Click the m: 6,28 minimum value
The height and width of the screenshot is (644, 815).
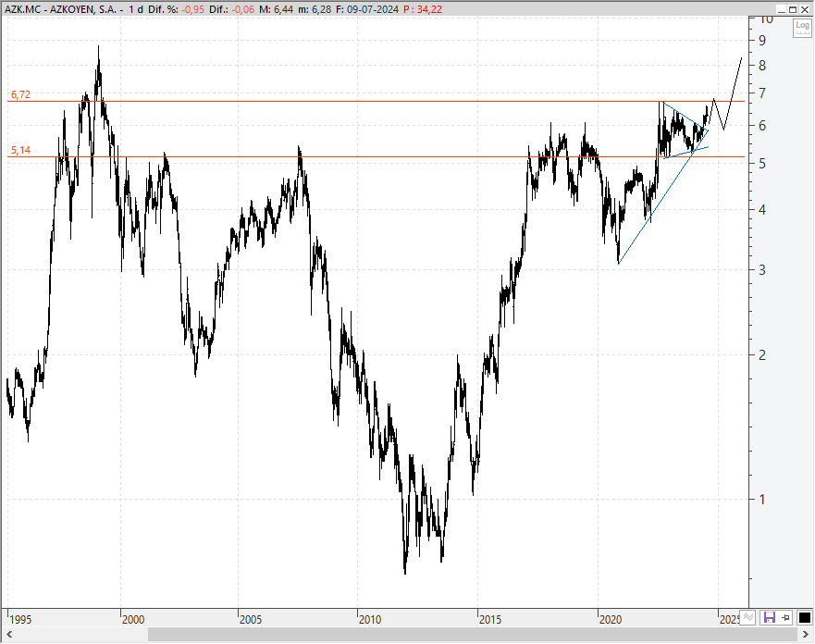coord(315,9)
